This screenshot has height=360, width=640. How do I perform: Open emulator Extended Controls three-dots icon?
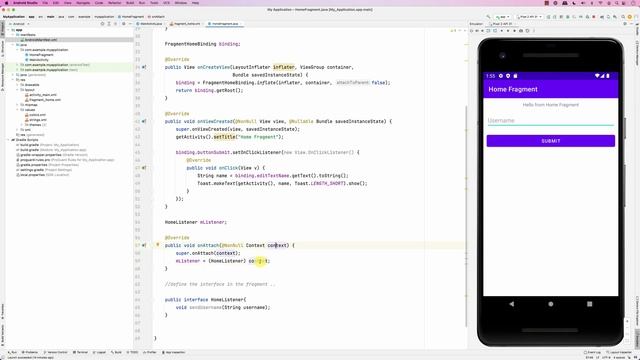click(534, 31)
